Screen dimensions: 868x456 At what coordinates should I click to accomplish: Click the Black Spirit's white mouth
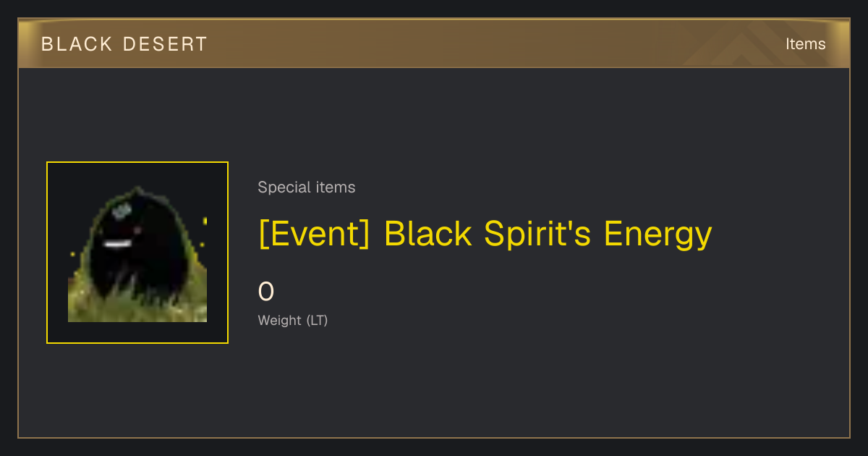[x=115, y=244]
